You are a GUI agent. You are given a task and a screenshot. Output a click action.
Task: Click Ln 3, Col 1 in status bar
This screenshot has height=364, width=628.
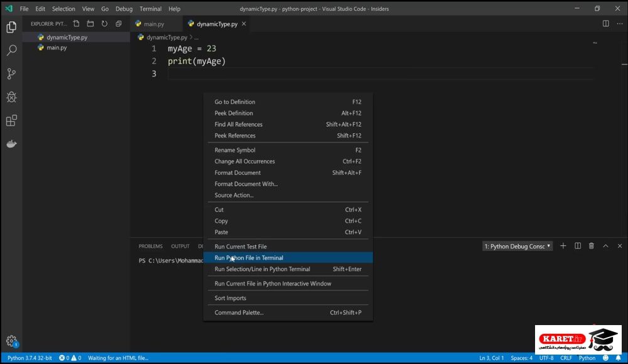(x=492, y=358)
